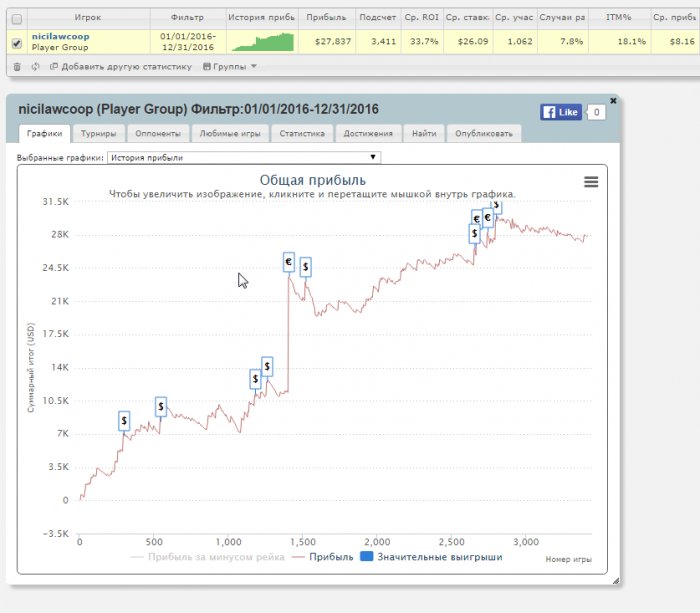Select the Найти tab
This screenshot has height=613, width=700.
coord(424,133)
